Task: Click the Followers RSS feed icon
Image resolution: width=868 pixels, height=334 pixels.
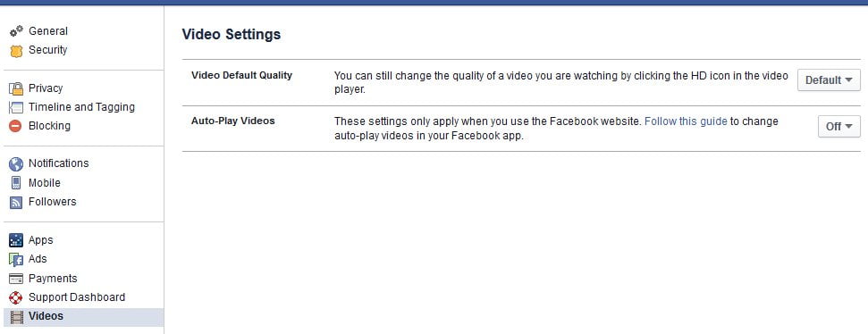Action: (16, 203)
